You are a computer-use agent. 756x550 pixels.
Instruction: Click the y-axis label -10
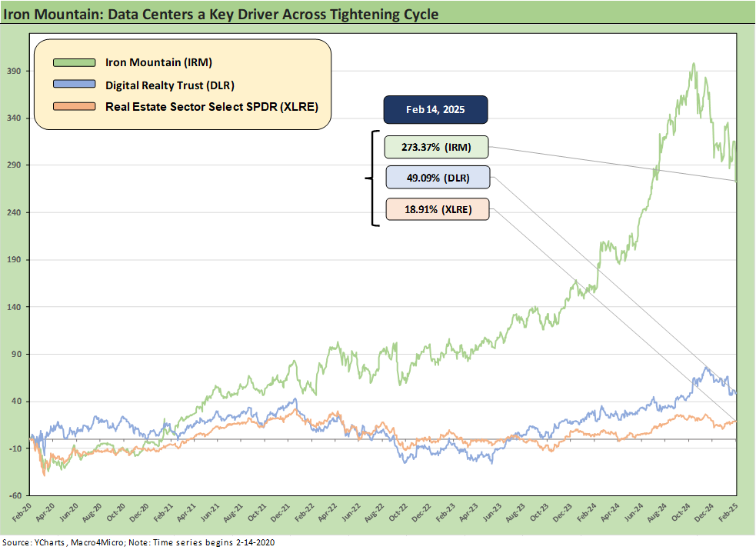click(x=15, y=448)
